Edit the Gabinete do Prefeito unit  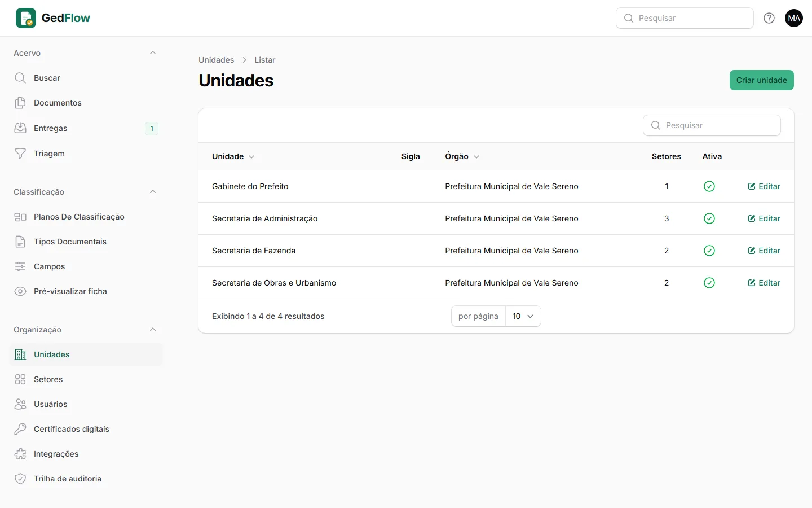point(764,186)
